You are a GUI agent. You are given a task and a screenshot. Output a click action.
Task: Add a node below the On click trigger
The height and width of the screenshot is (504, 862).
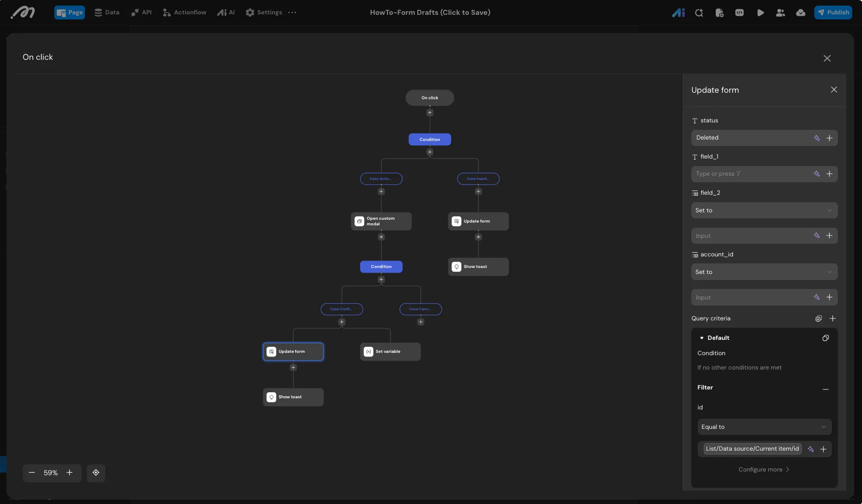point(430,113)
